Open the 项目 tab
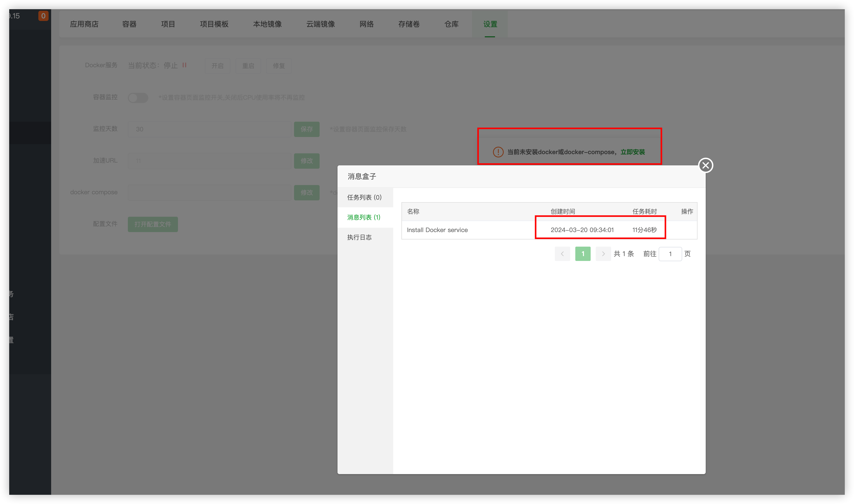Viewport: 854px width, 504px height. [x=168, y=24]
